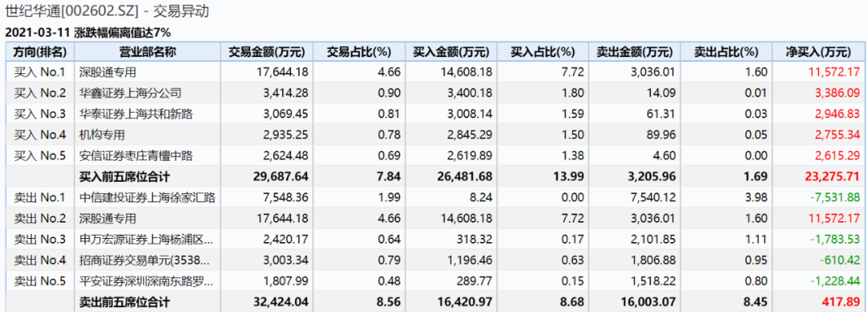Image resolution: width=868 pixels, height=312 pixels.
Task: Select the 卖出 No.5 row label
Action: pyautogui.click(x=39, y=281)
